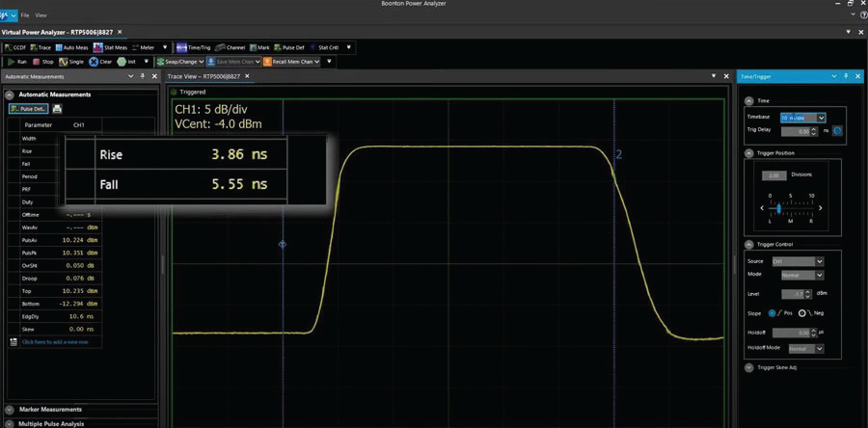The height and width of the screenshot is (428, 868).
Task: Click the printer icon in Automatic Measurements
Action: click(57, 109)
